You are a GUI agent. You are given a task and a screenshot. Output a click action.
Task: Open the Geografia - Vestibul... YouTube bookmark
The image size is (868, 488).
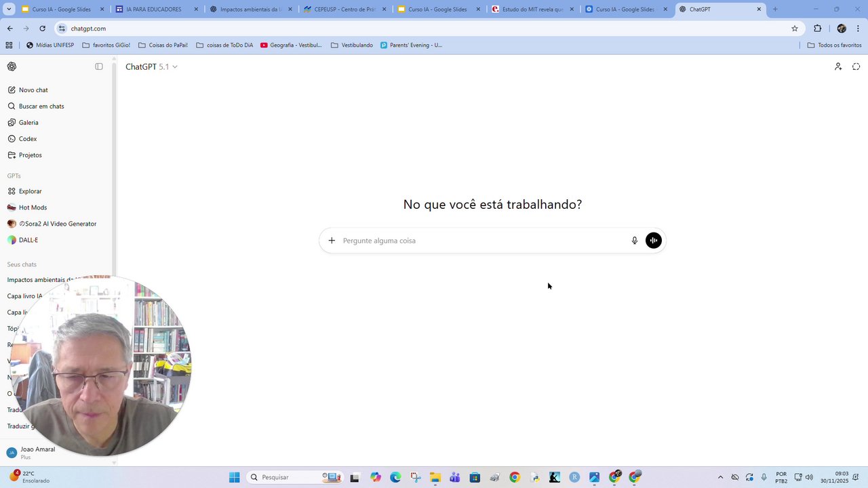click(291, 45)
